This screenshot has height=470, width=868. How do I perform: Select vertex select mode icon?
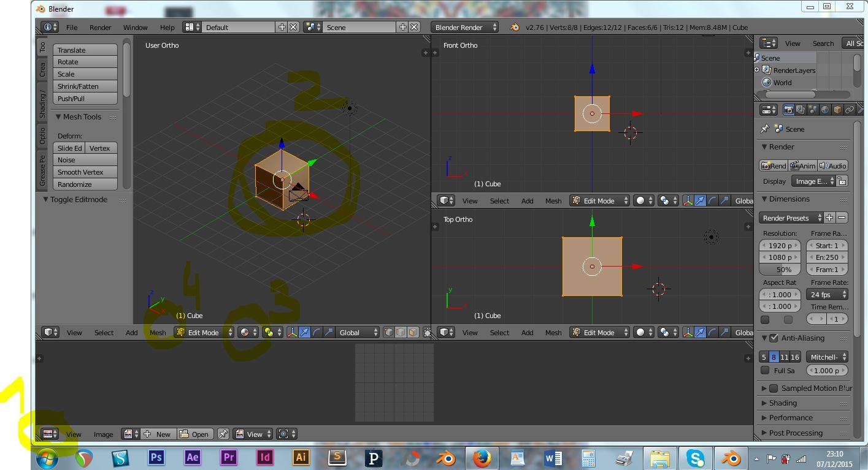(x=389, y=332)
